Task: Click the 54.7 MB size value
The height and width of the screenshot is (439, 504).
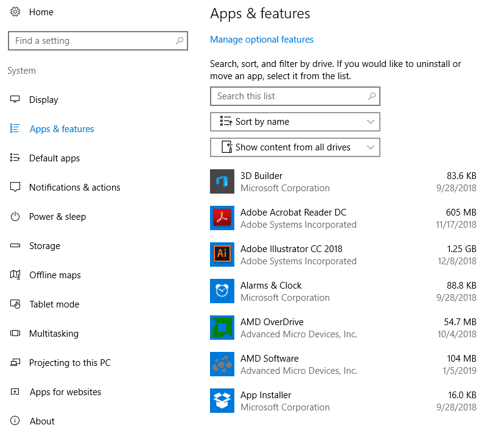Action: point(460,322)
